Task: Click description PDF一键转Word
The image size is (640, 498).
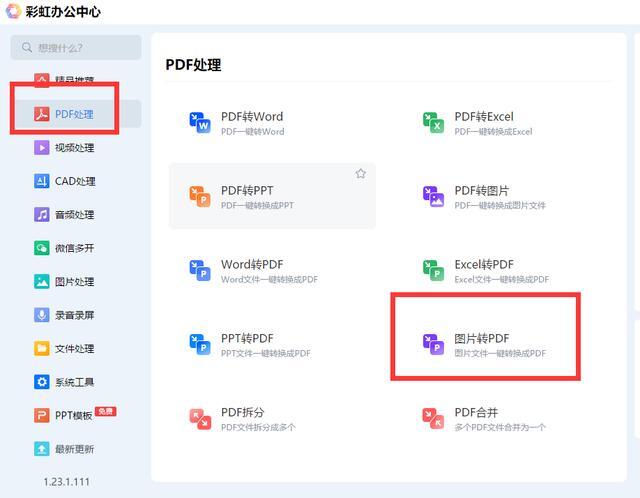Action: click(x=253, y=132)
